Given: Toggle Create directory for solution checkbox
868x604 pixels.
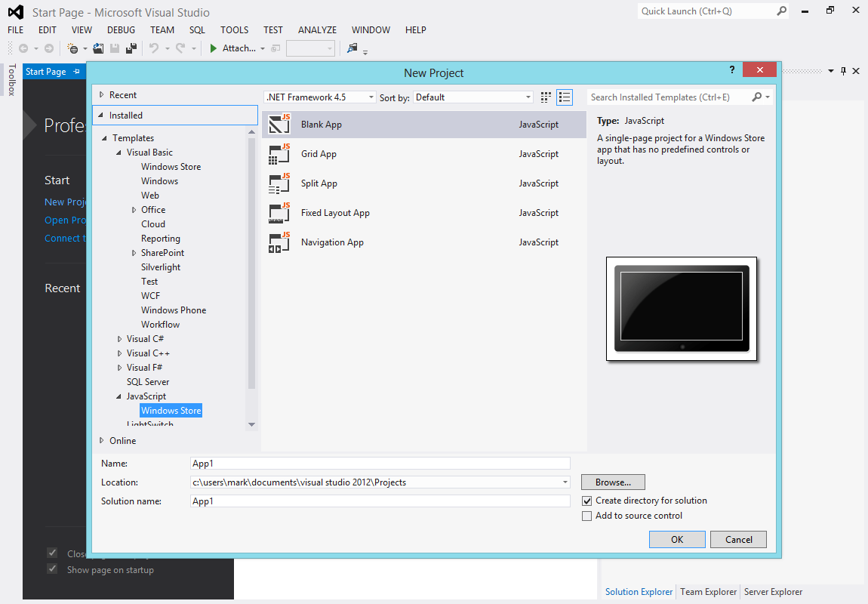Looking at the screenshot, I should (586, 501).
